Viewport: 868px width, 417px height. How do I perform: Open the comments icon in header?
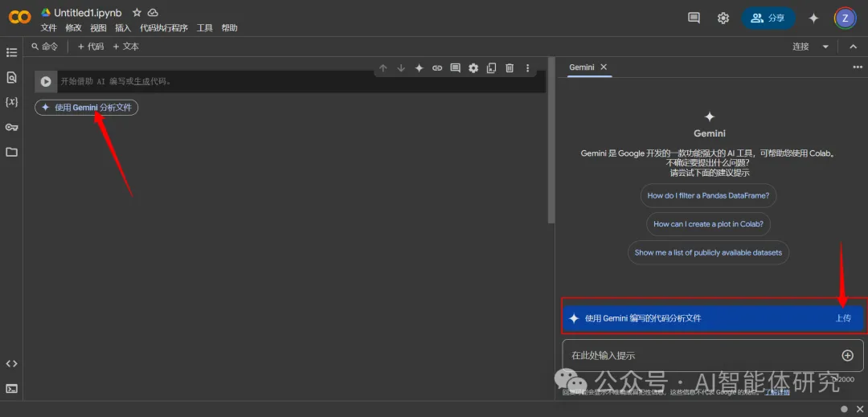pos(694,18)
